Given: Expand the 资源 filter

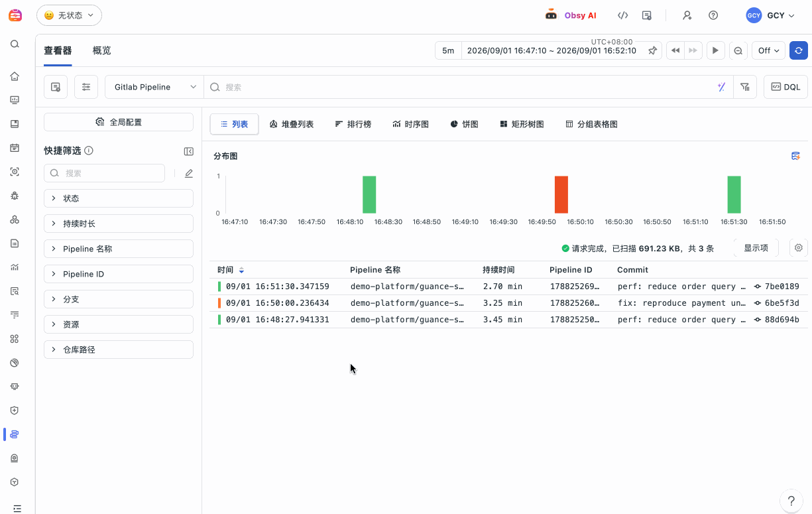Looking at the screenshot, I should click(x=119, y=324).
